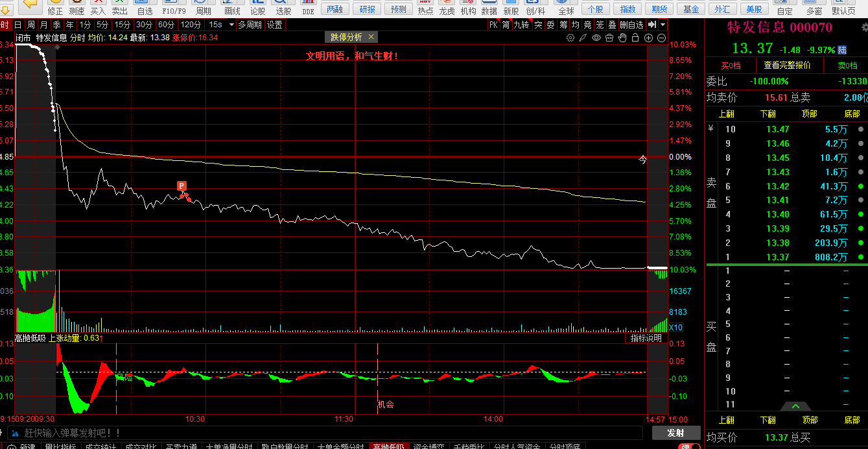Close the 跌停分析 tab

click(370, 37)
